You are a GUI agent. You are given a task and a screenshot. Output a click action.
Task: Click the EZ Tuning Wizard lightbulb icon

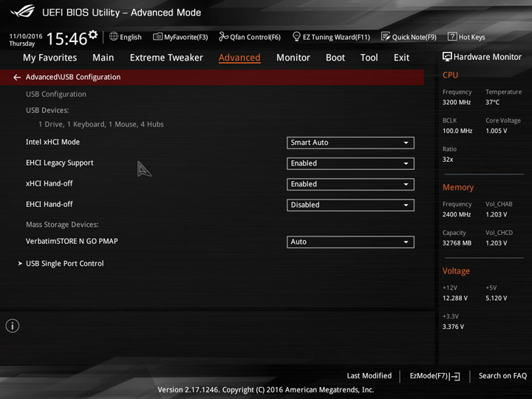point(296,36)
